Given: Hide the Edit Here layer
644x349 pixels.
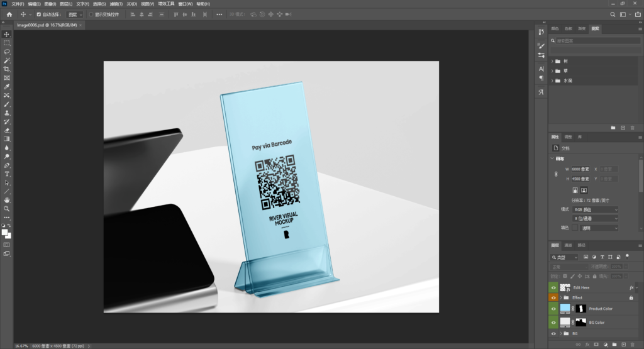Looking at the screenshot, I should coord(553,287).
